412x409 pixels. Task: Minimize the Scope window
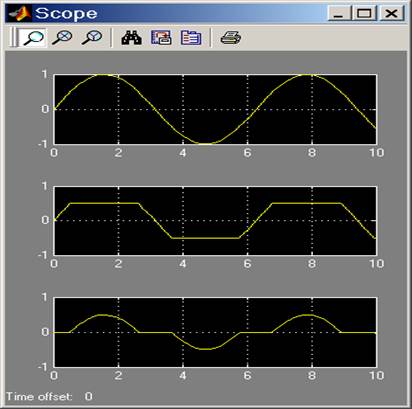pyautogui.click(x=339, y=14)
